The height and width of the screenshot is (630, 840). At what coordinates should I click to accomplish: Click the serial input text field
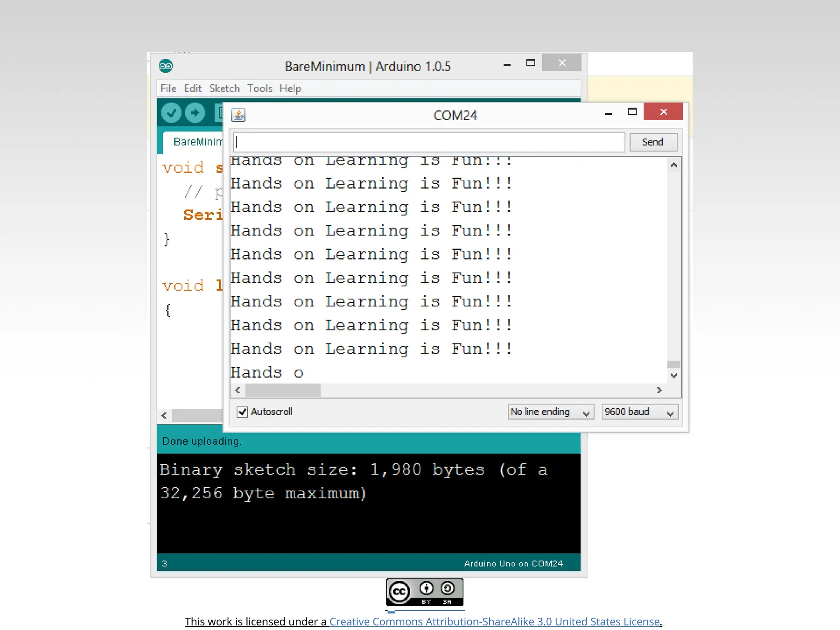429,142
